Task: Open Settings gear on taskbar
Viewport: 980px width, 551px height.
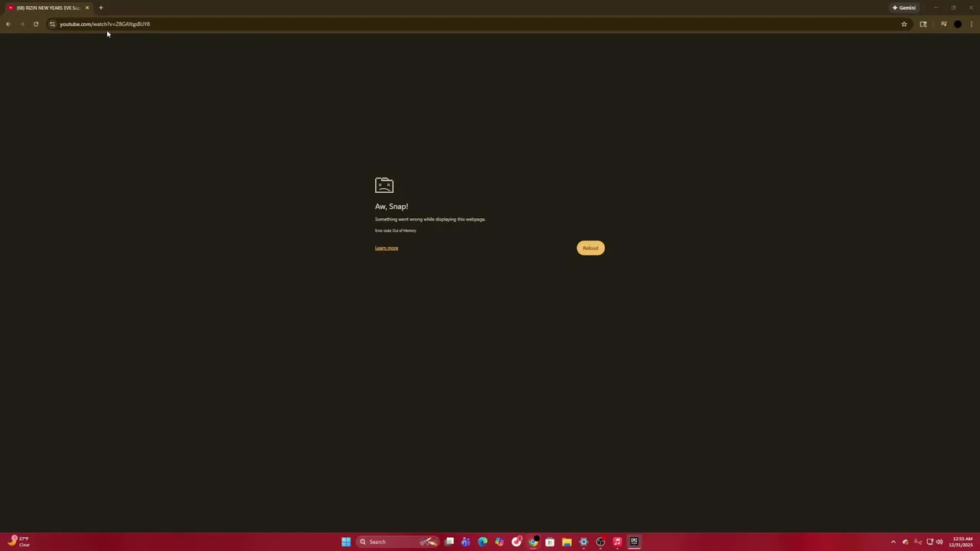Action: coord(583,542)
